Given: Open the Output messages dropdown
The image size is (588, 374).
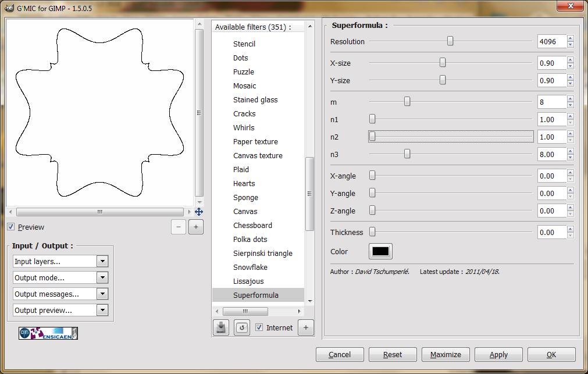Looking at the screenshot, I should coord(60,294).
